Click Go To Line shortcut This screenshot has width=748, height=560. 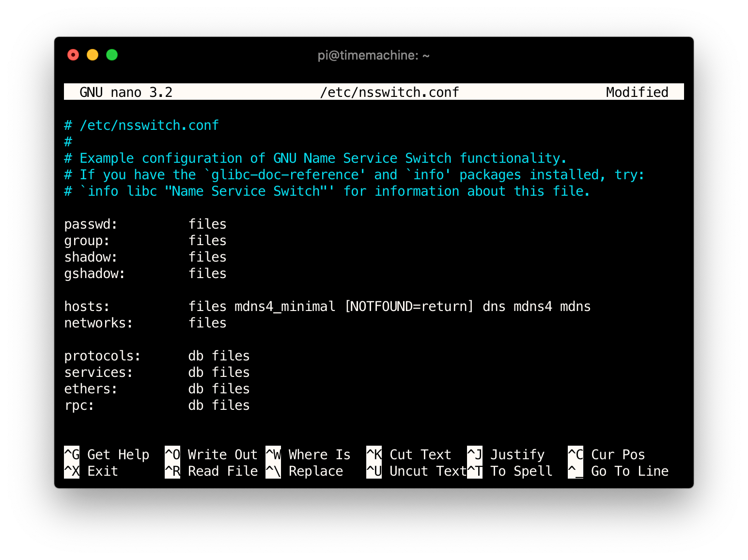[x=629, y=471]
